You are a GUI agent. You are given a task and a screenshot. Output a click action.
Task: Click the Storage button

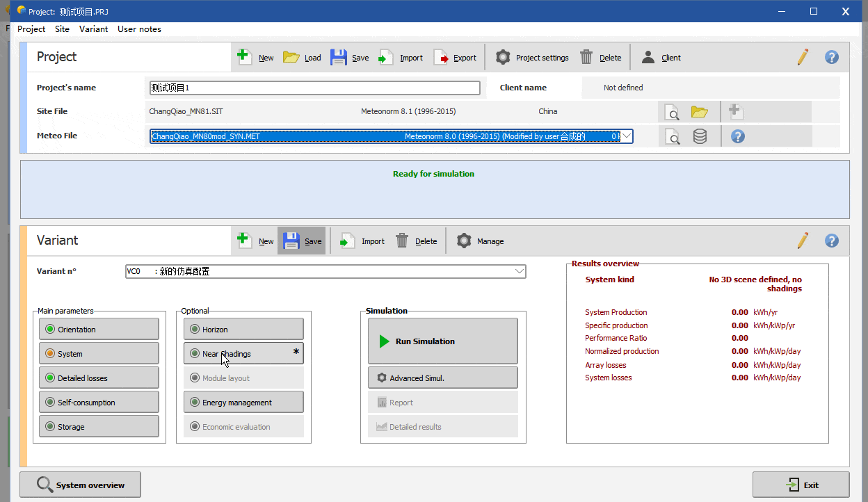[x=99, y=426]
